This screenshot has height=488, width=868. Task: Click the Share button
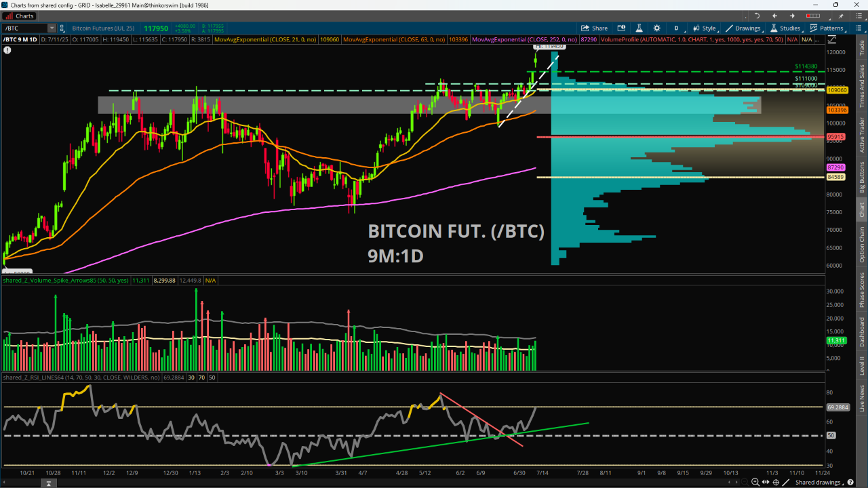pyautogui.click(x=594, y=28)
